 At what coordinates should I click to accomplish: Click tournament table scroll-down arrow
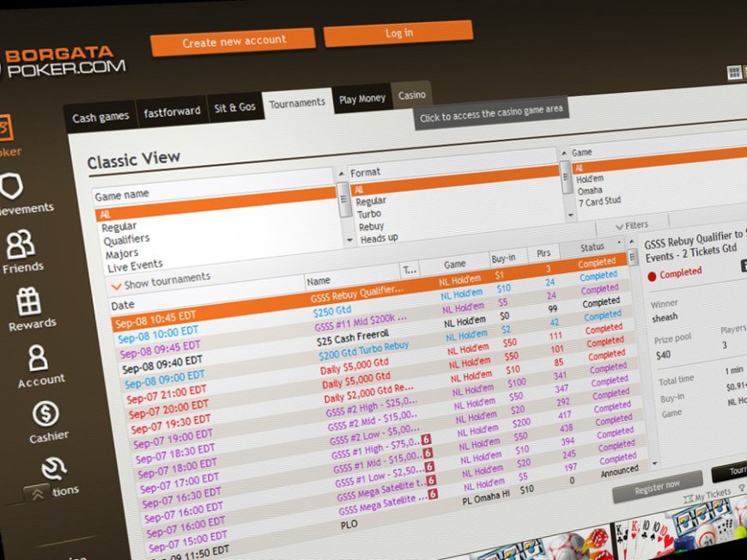(x=654, y=463)
